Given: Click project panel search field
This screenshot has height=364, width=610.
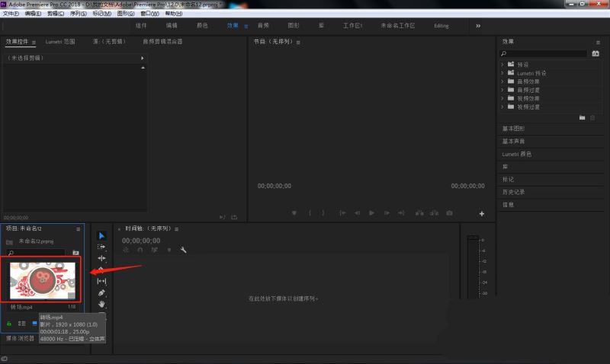Looking at the screenshot, I should 36,253.
